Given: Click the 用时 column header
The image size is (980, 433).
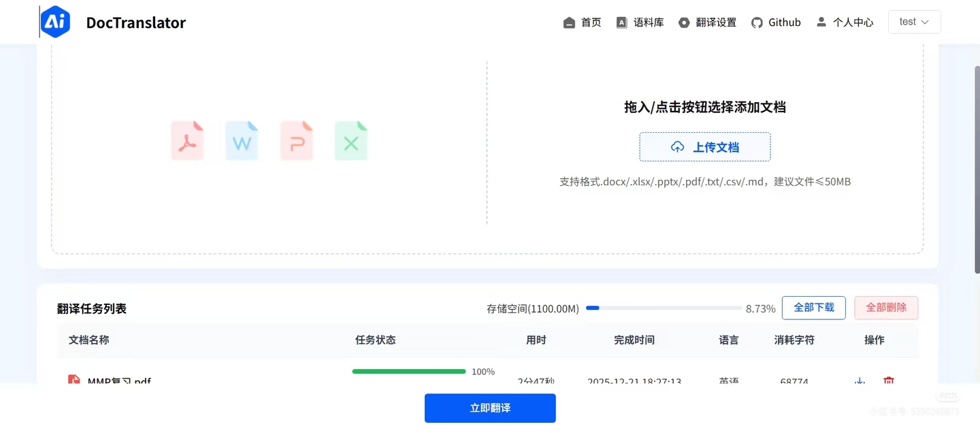Looking at the screenshot, I should (536, 340).
